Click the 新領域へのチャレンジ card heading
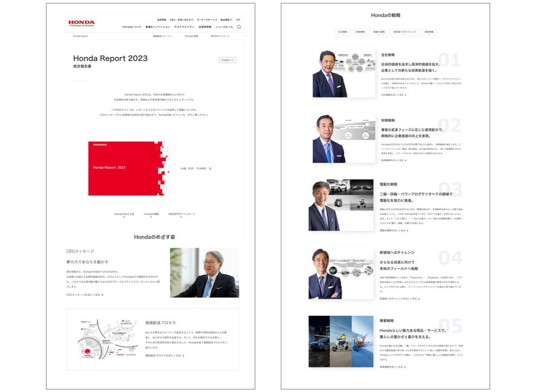 click(397, 252)
